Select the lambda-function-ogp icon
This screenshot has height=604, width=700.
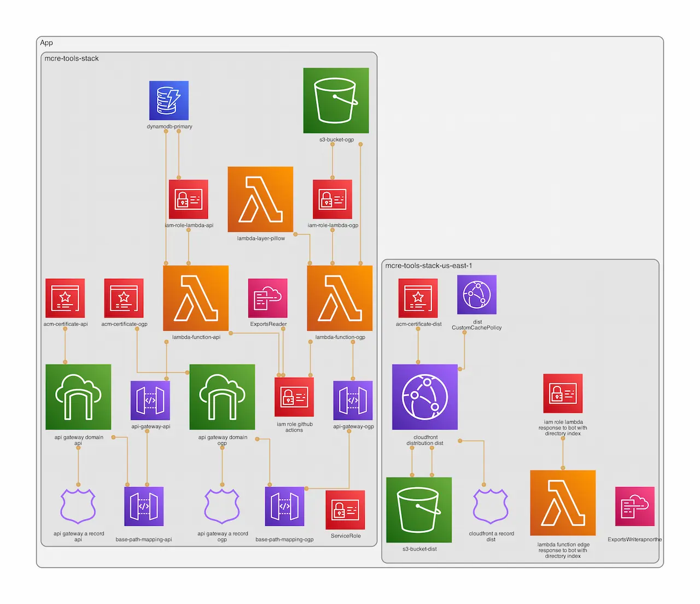340,298
